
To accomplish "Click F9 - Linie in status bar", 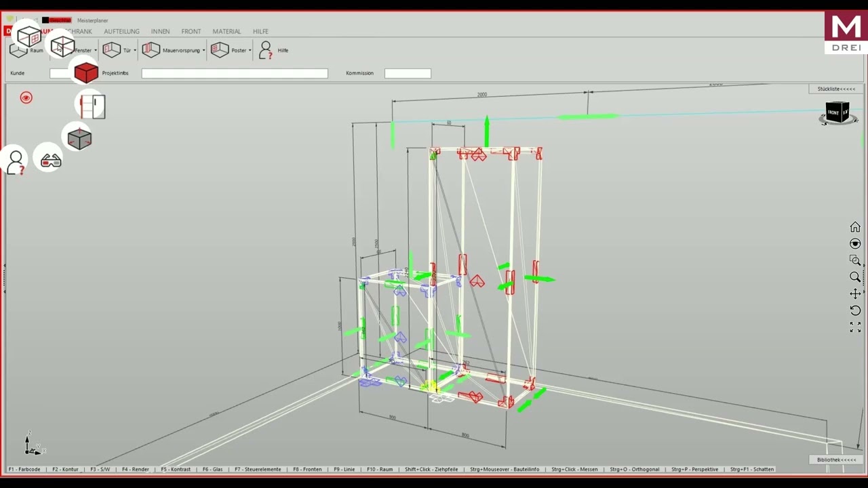I will pyautogui.click(x=344, y=469).
